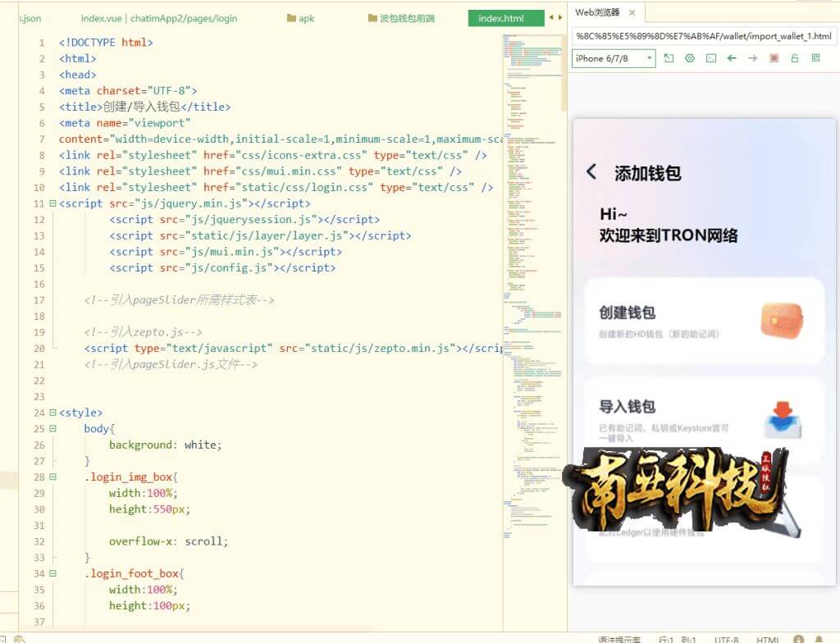840x643 pixels.
Task: Open the iPhone 6/7/8 device dropdown
Action: 614,58
